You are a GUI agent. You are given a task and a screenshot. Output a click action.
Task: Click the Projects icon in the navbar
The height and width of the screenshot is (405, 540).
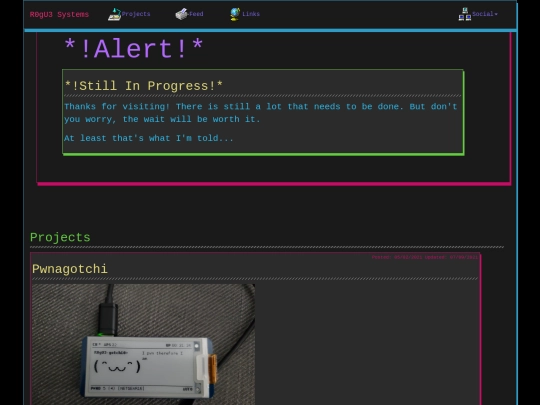(114, 14)
